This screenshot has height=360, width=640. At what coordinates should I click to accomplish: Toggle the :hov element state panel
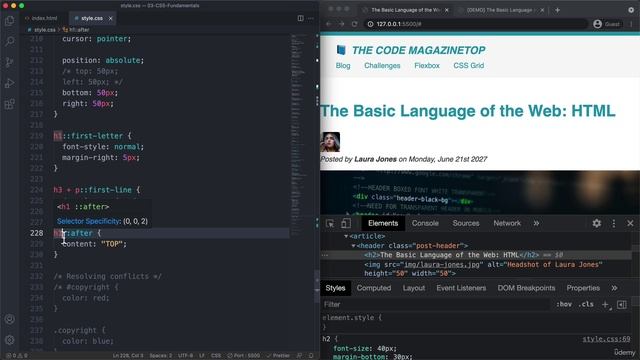[564, 304]
